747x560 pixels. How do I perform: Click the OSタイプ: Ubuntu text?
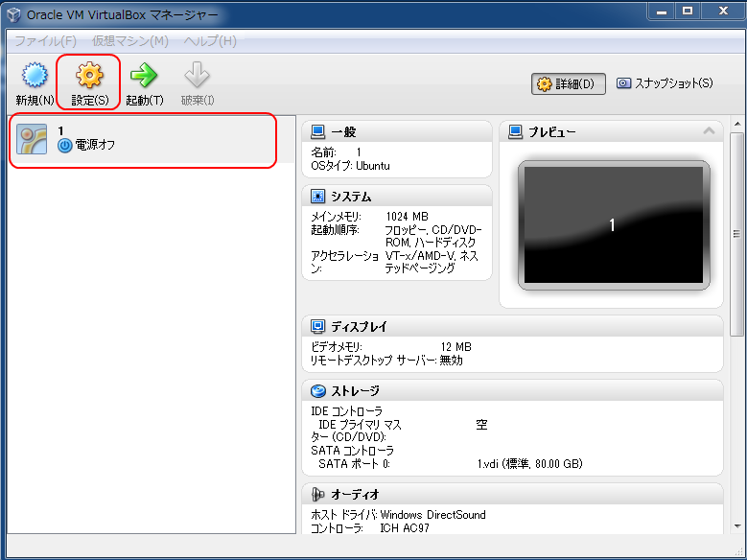350,166
